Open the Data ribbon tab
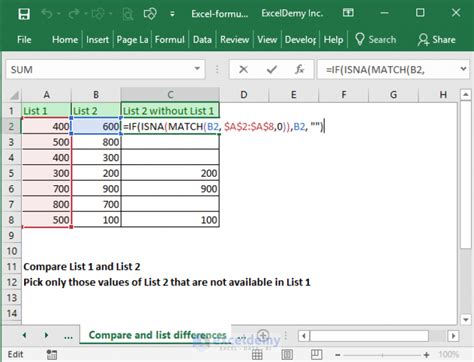This screenshot has width=474, height=362. coord(202,40)
